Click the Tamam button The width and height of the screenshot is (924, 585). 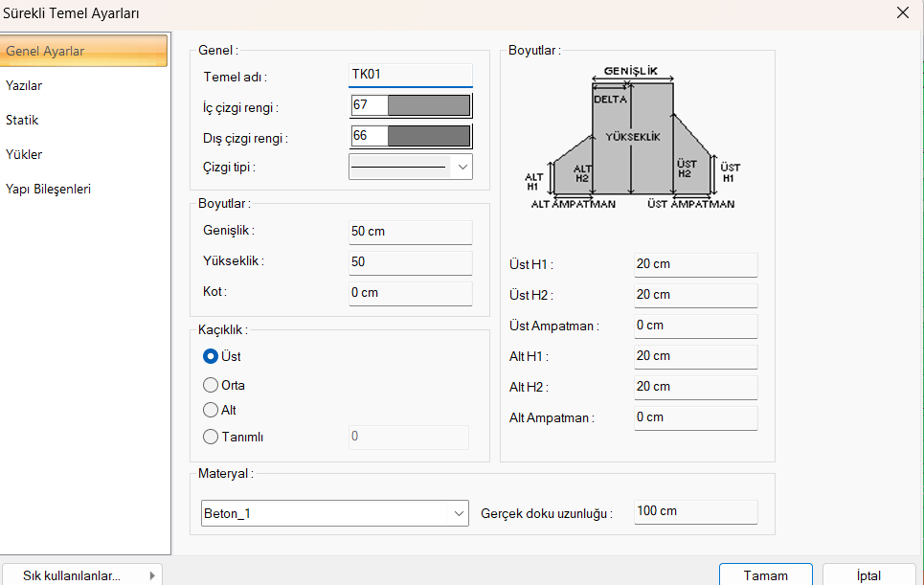tap(765, 574)
